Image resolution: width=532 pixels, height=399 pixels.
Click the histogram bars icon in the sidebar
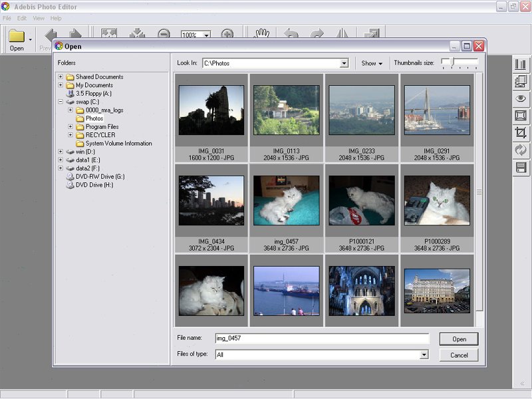[x=521, y=65]
